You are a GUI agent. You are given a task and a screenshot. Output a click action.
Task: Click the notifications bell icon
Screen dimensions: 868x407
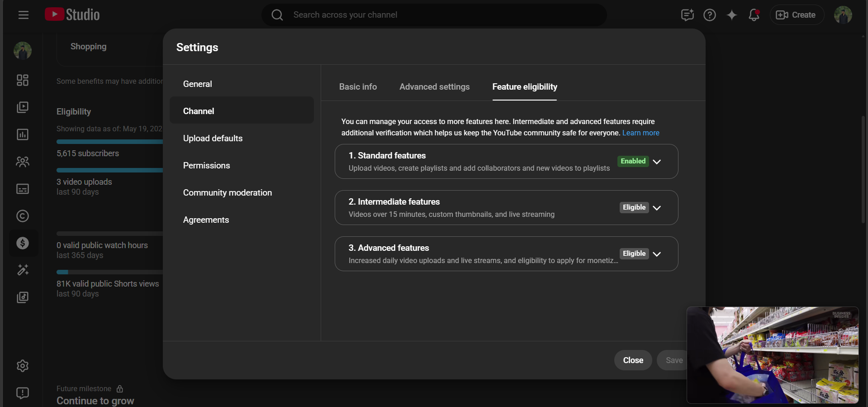point(754,15)
